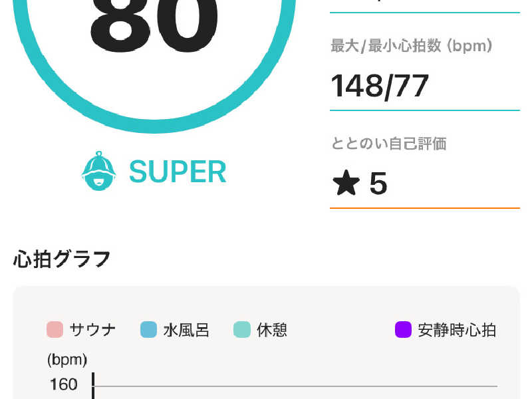Click the sauna hat character icon
This screenshot has height=399, width=532.
tap(98, 171)
